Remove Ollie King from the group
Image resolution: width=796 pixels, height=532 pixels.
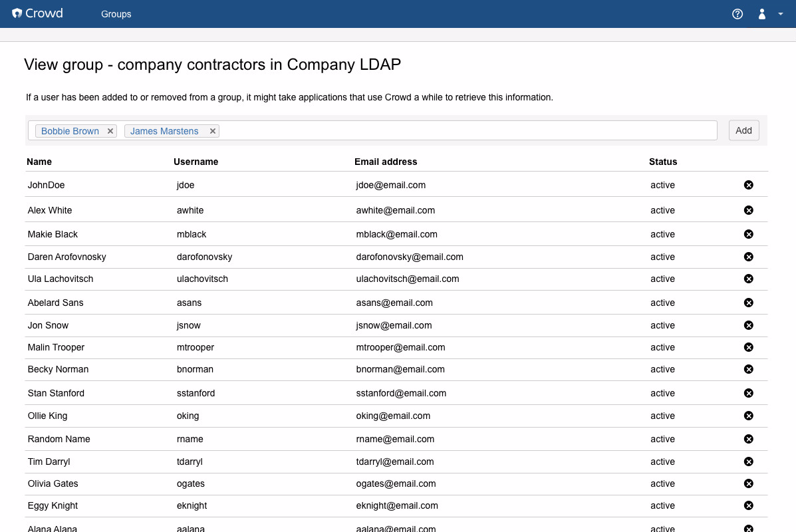(x=748, y=416)
